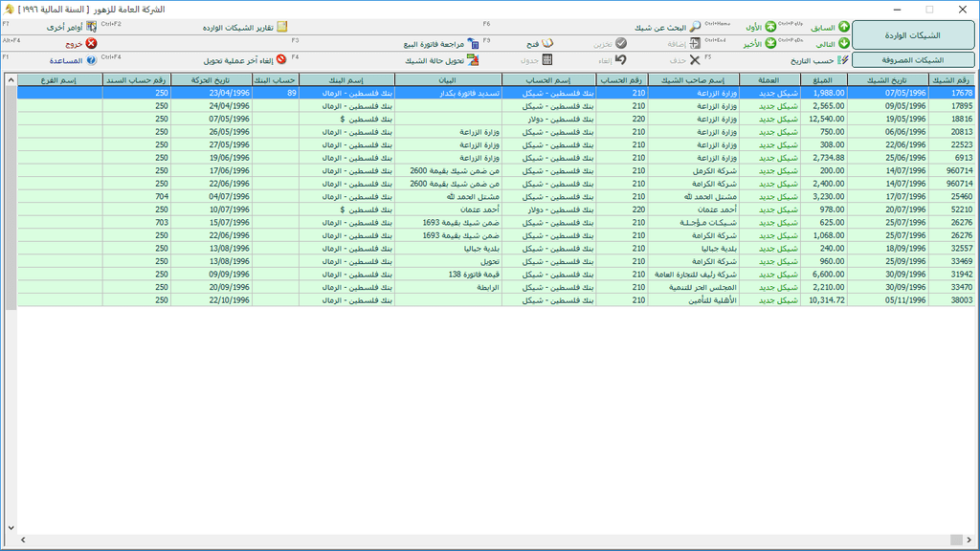Jump to last record using الأخير
The image size is (980, 551).
[x=762, y=44]
